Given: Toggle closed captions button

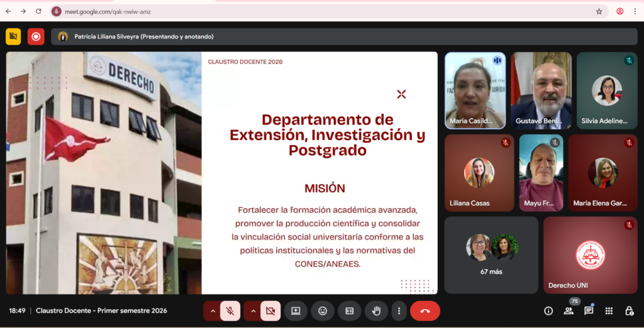Looking at the screenshot, I should (x=349, y=311).
